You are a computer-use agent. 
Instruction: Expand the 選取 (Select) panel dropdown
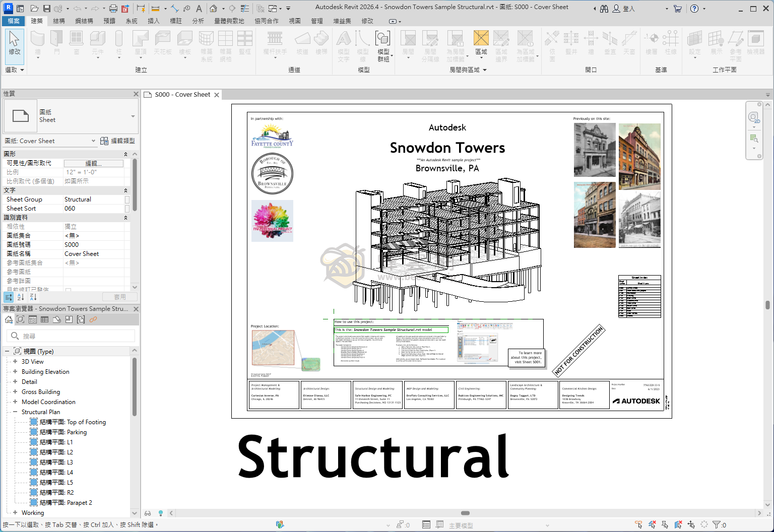coord(15,70)
